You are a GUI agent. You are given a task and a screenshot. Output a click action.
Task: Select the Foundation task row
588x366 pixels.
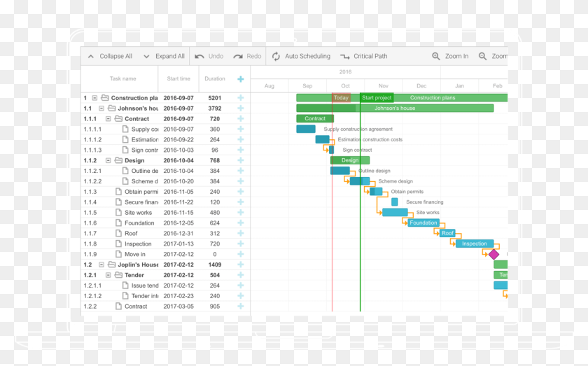tap(139, 223)
